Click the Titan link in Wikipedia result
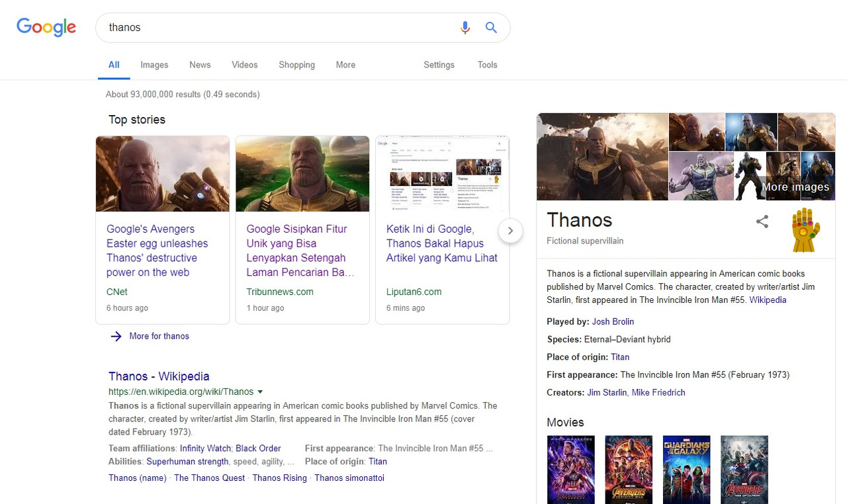The image size is (847, 504). [378, 462]
